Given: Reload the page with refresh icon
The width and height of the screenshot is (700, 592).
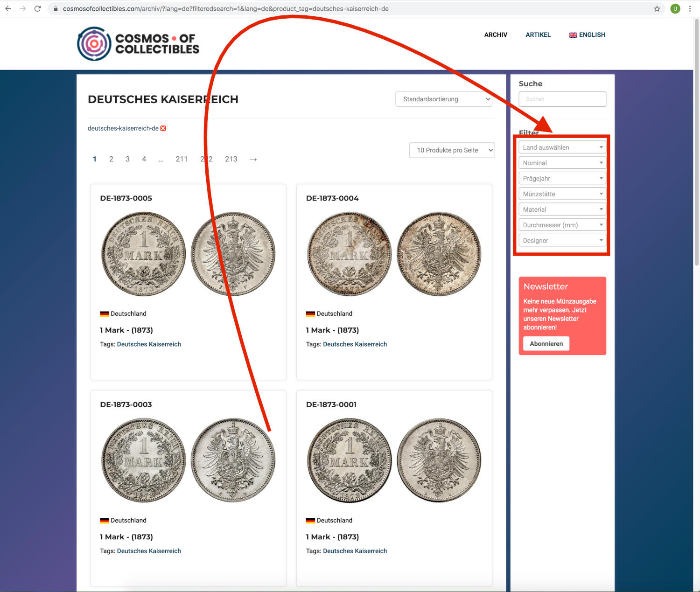Looking at the screenshot, I should (x=38, y=8).
